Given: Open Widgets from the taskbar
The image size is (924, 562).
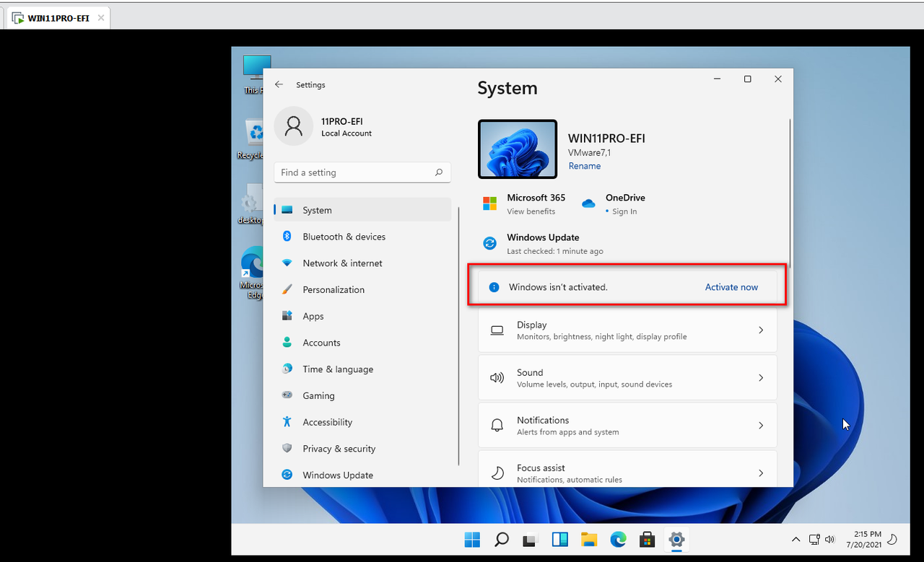Looking at the screenshot, I should pos(559,539).
